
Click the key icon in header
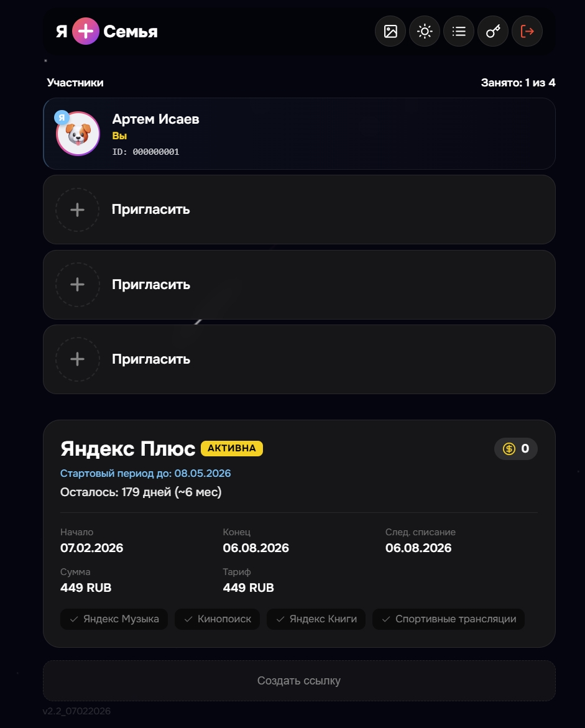click(x=493, y=31)
